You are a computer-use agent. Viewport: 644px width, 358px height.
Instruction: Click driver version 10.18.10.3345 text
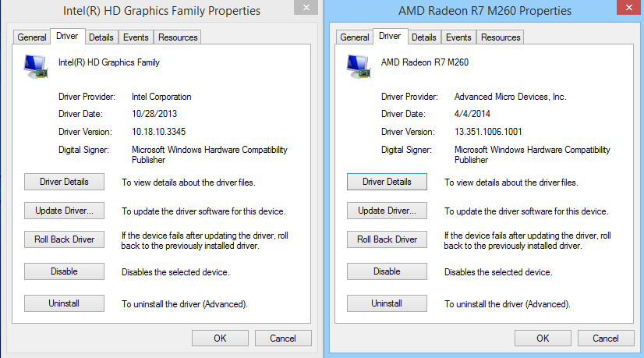(x=158, y=132)
